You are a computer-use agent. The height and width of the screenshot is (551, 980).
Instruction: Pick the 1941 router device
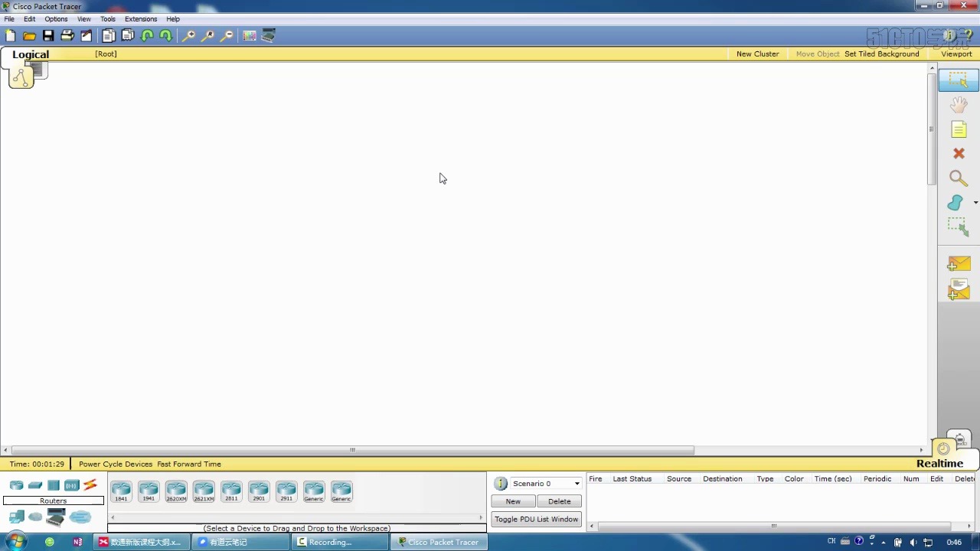click(149, 491)
